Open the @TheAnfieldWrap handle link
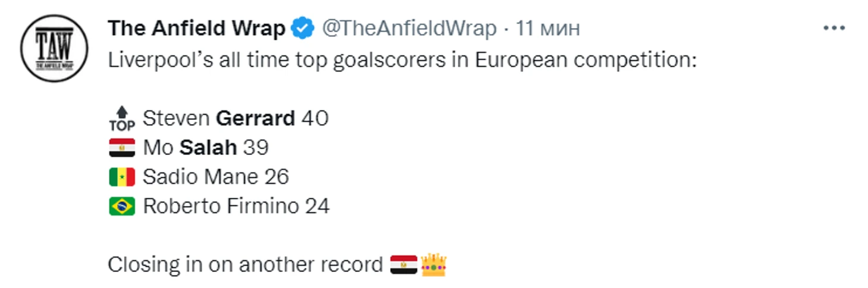 tap(409, 29)
